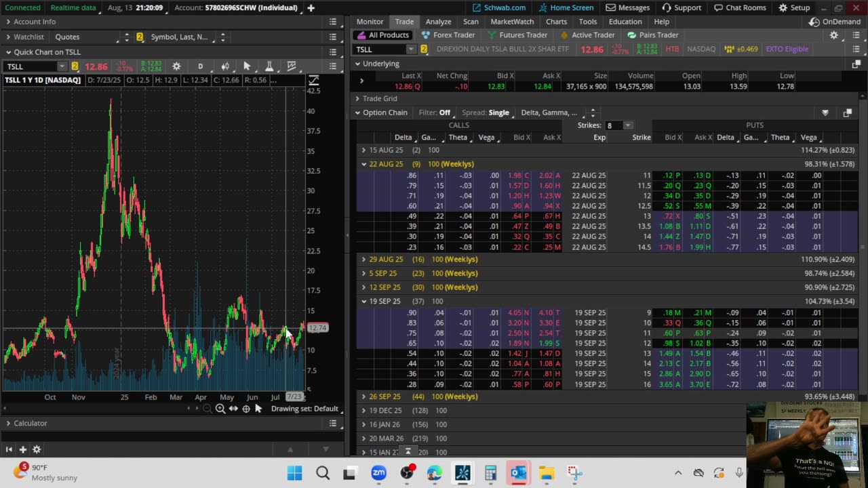The width and height of the screenshot is (868, 488).
Task: Go to Home Screen
Action: point(566,7)
